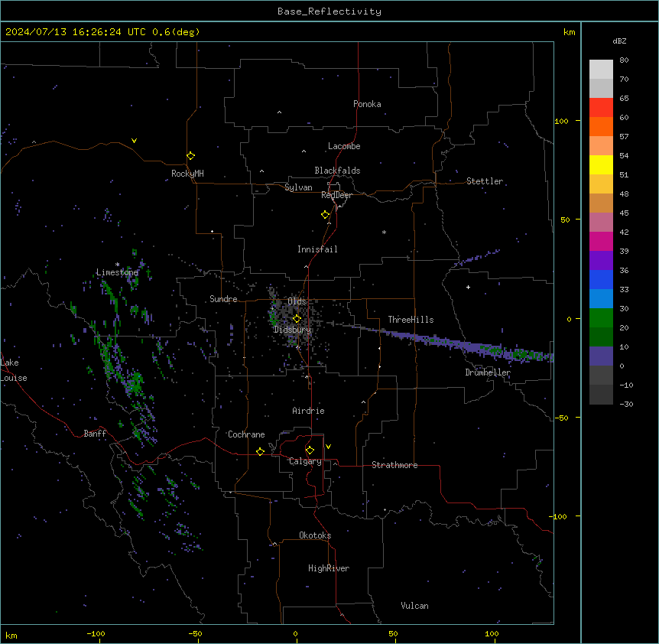Select the white asterisk east of Innisfail
The width and height of the screenshot is (659, 644).
point(384,232)
